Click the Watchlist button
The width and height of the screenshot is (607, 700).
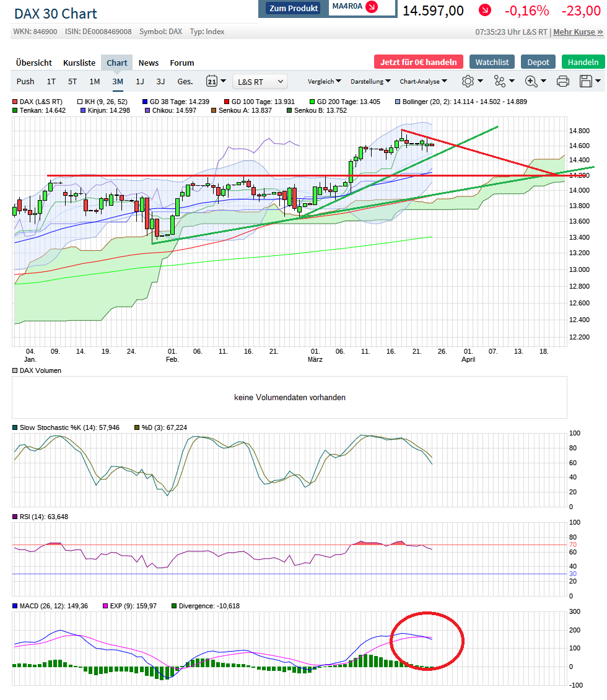coord(492,62)
